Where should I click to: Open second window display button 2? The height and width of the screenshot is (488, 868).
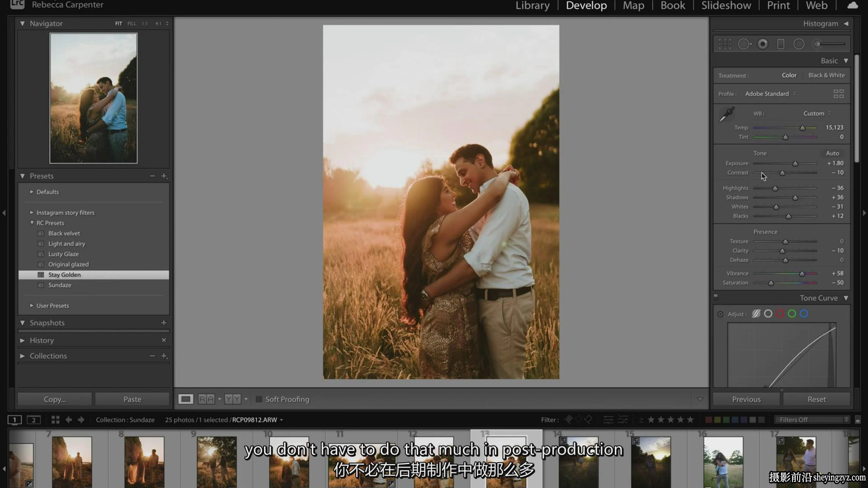coord(33,420)
